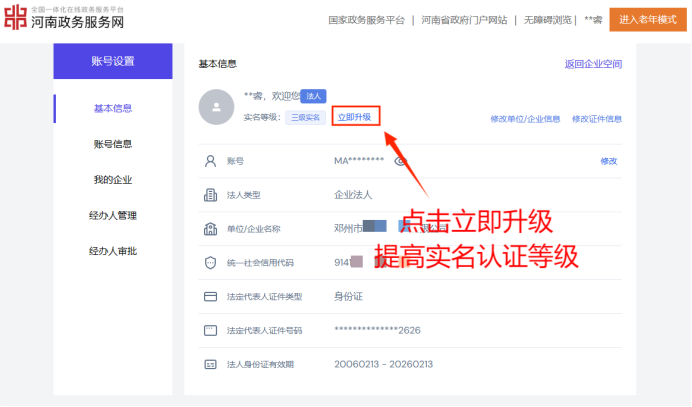Go to 经办人管理 in sidebar

(112, 215)
